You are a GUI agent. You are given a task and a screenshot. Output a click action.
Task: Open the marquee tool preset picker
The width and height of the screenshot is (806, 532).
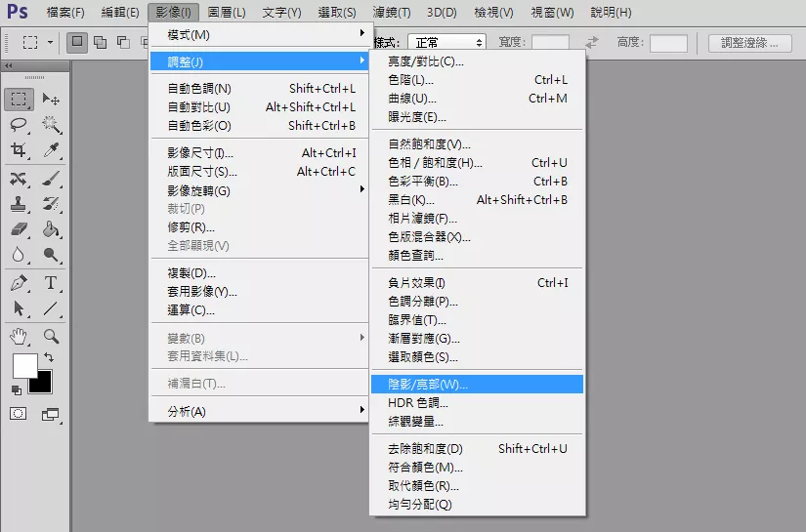coord(35,42)
